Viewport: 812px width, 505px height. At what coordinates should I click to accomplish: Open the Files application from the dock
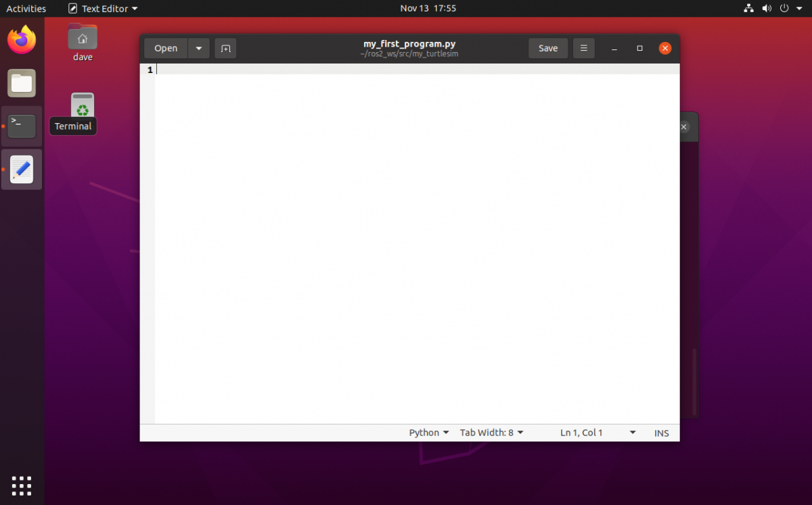21,83
